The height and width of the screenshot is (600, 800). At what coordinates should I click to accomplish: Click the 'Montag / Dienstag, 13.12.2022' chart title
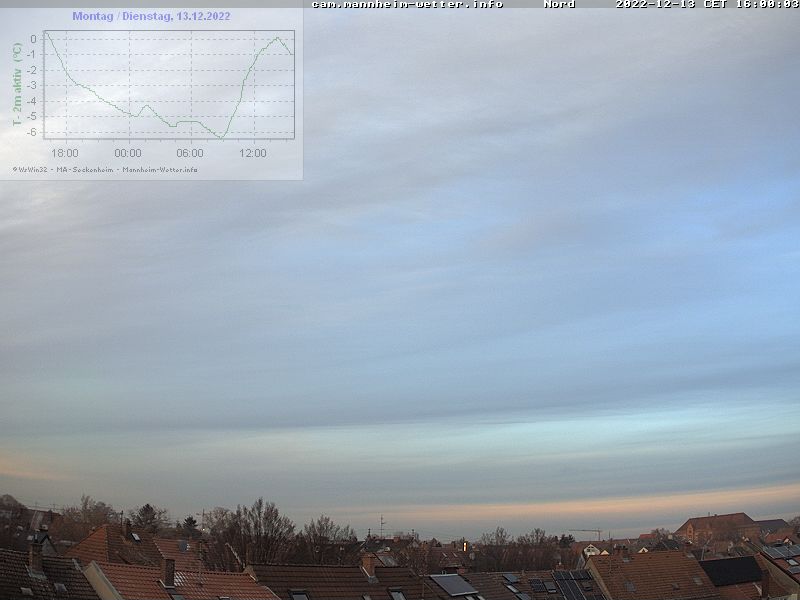point(151,16)
